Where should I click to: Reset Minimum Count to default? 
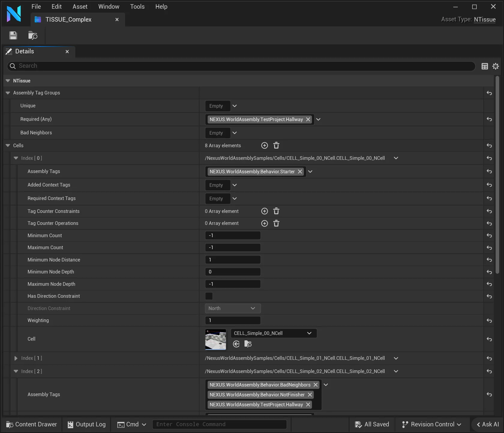click(x=489, y=235)
